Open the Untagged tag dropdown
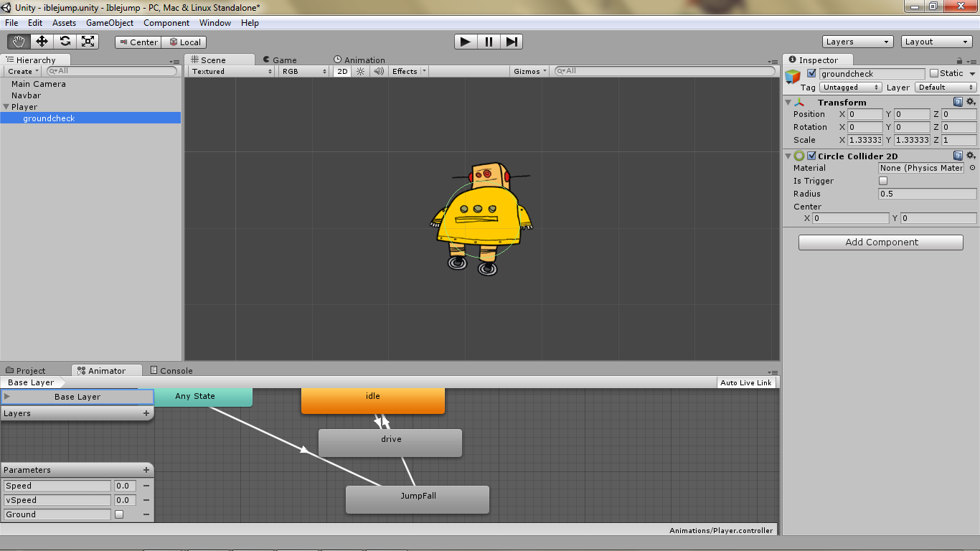Image resolution: width=980 pixels, height=551 pixels. (x=850, y=87)
